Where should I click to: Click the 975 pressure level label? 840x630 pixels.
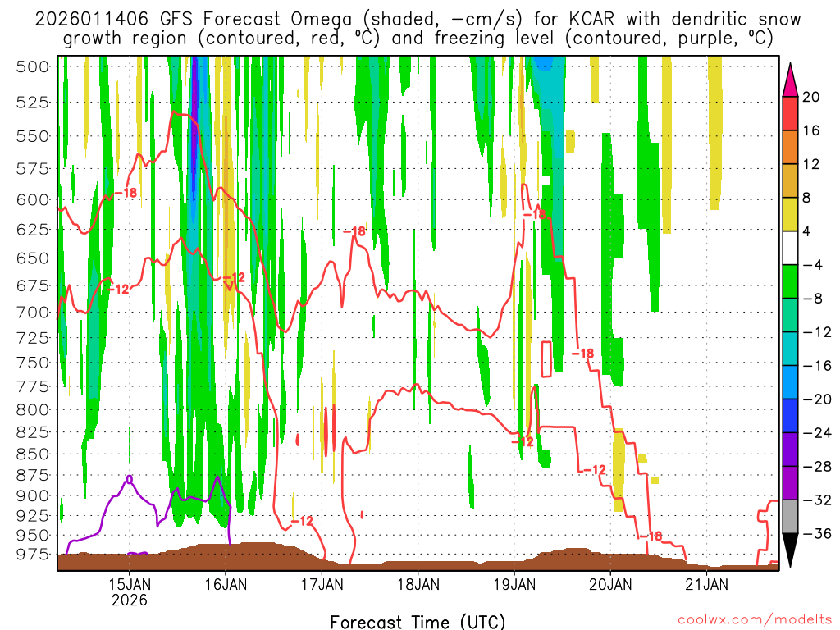pos(33,554)
